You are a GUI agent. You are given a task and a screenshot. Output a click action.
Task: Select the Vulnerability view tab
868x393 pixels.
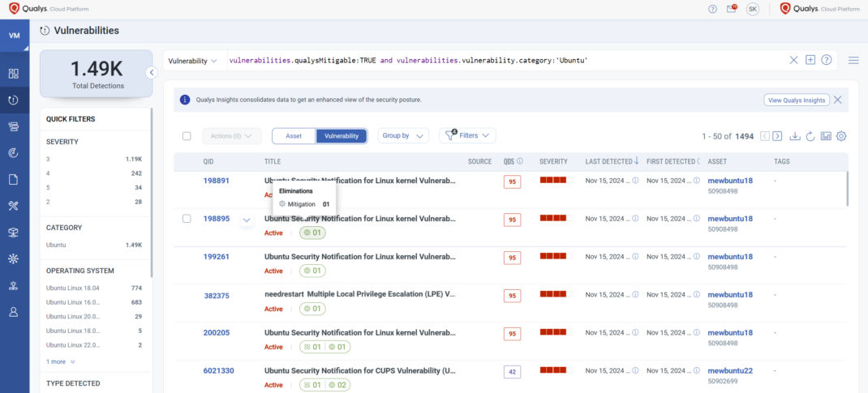point(342,136)
